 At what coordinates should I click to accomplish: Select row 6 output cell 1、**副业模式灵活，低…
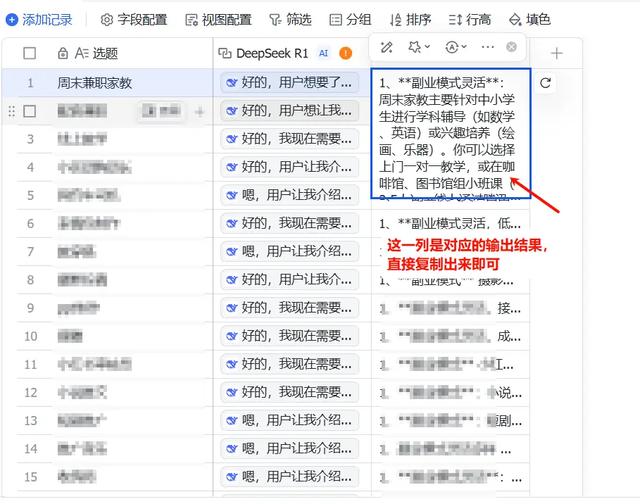tap(450, 224)
